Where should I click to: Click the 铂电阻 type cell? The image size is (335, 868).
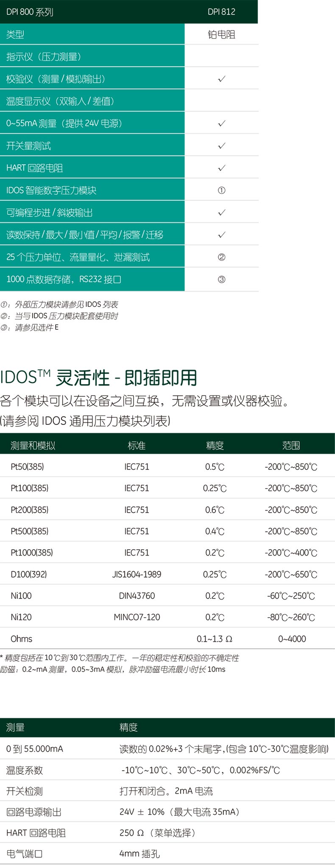221,34
